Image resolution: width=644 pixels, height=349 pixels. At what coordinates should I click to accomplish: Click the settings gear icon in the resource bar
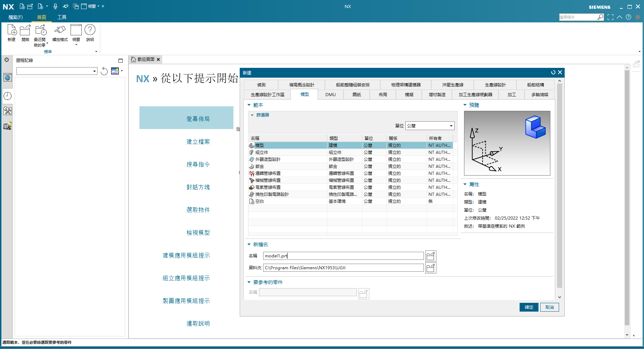coord(7,60)
